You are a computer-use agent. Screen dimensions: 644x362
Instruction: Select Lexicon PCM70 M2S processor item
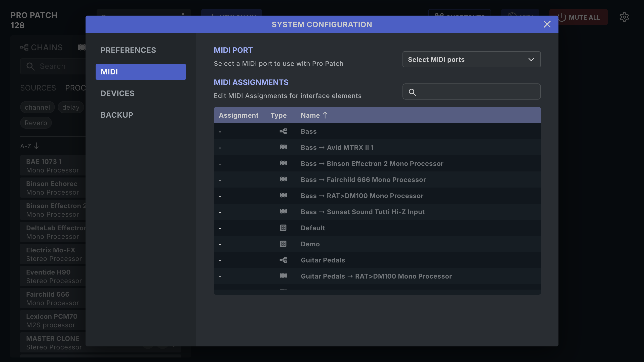click(x=53, y=321)
